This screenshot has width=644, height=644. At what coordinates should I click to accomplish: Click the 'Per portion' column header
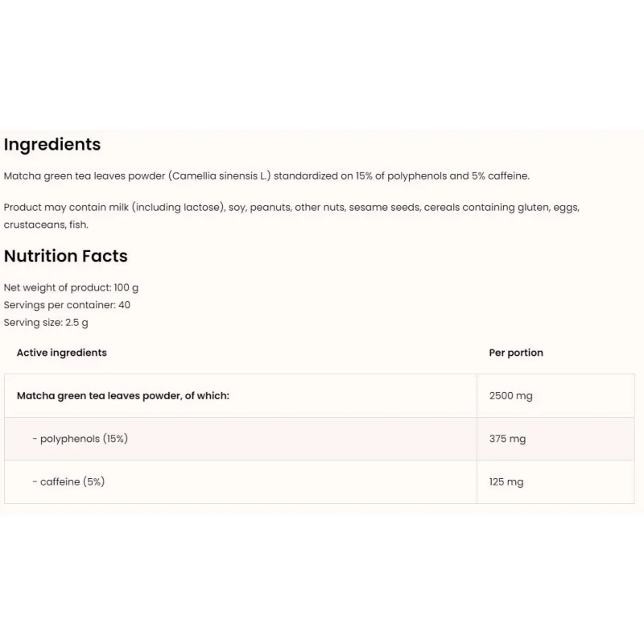pyautogui.click(x=516, y=353)
